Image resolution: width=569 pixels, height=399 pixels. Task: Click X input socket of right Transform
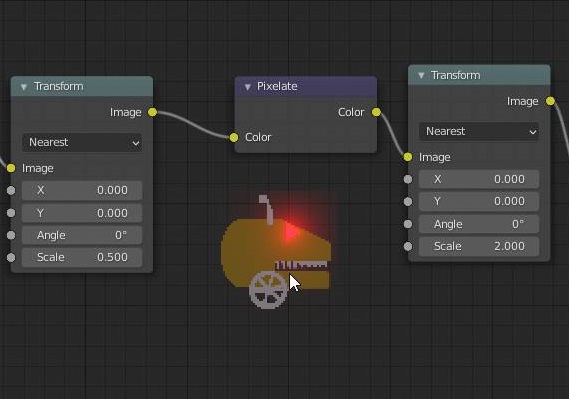coord(408,179)
